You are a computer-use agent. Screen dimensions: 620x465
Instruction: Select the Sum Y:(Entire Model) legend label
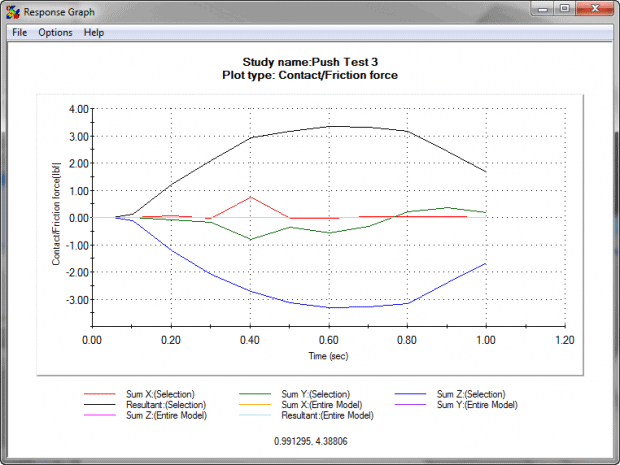click(477, 405)
